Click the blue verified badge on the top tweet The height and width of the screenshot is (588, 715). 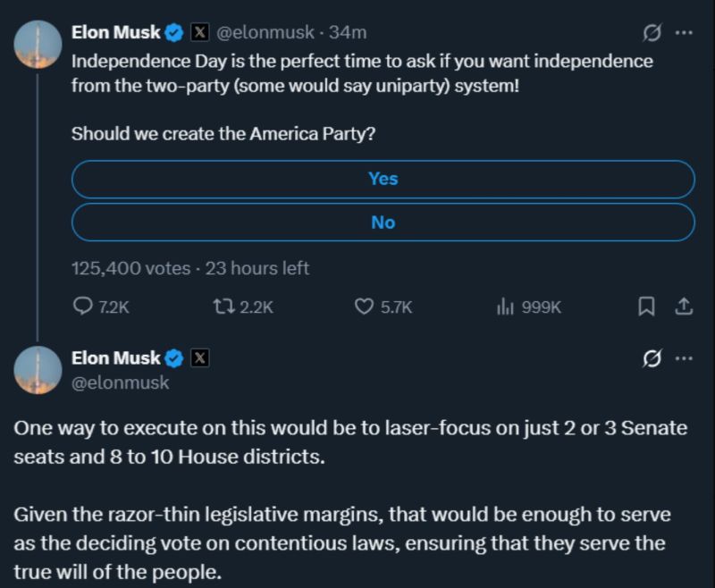pos(174,33)
